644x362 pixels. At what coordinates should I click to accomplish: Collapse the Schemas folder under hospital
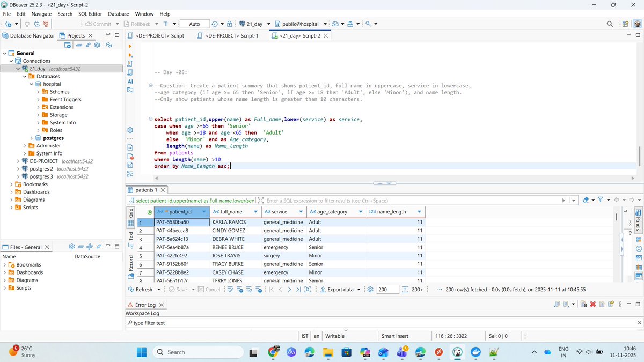[x=38, y=92]
